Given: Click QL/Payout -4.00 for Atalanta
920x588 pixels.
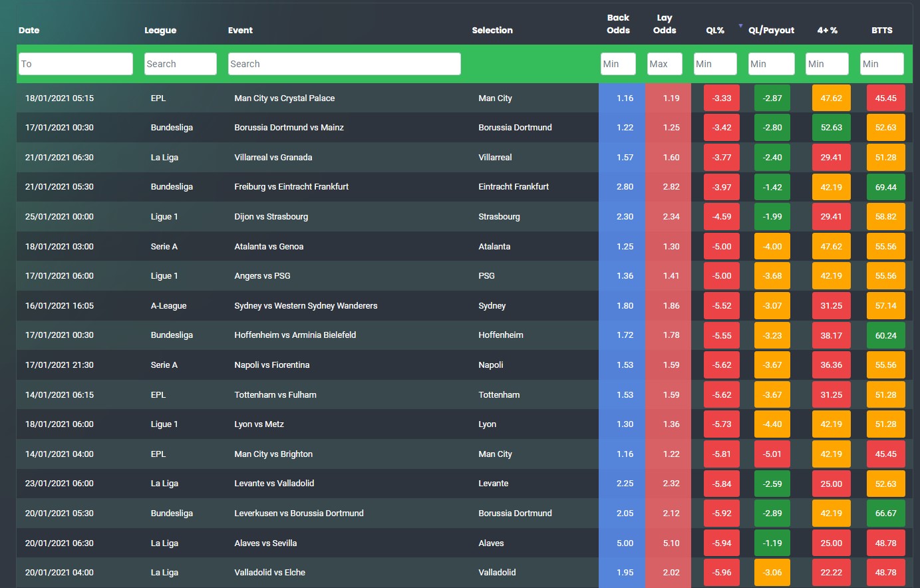Looking at the screenshot, I should 772,246.
